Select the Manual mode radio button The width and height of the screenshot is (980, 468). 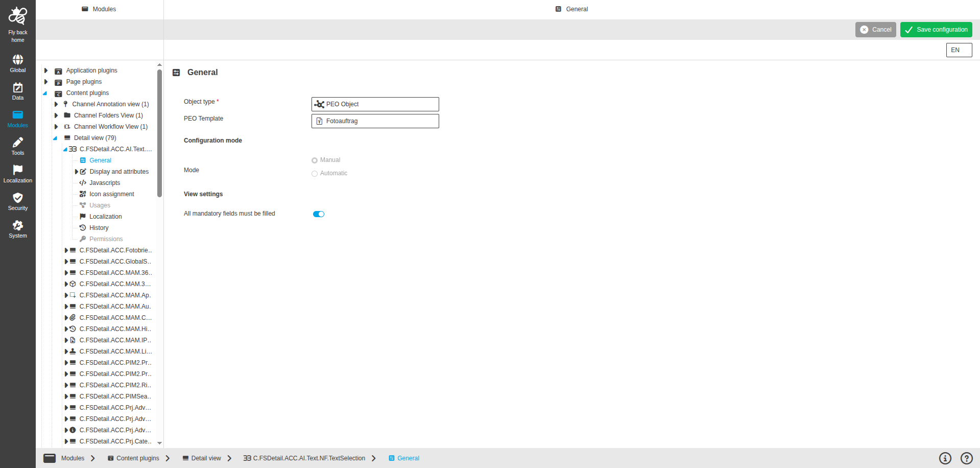click(x=315, y=160)
